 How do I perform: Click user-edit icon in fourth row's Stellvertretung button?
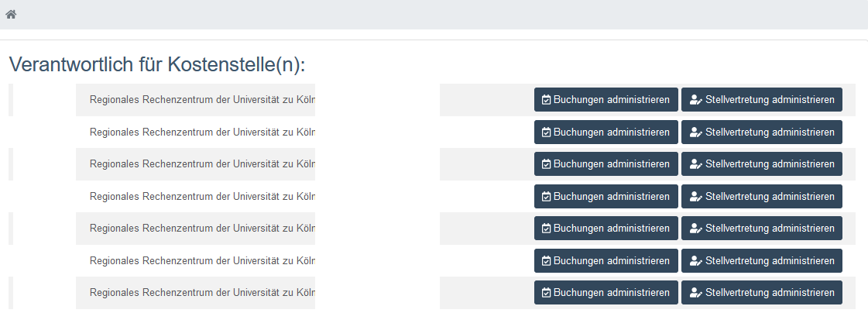(696, 197)
